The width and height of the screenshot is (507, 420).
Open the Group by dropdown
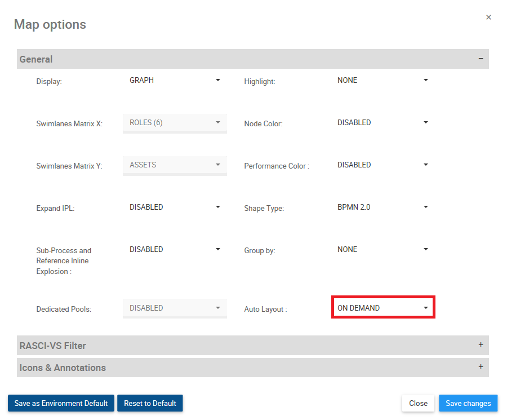pyautogui.click(x=383, y=250)
